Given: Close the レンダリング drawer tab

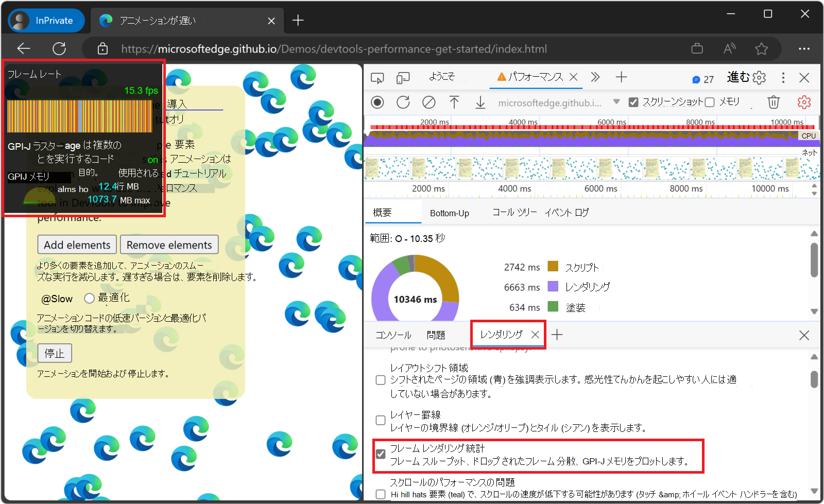Looking at the screenshot, I should coord(535,335).
